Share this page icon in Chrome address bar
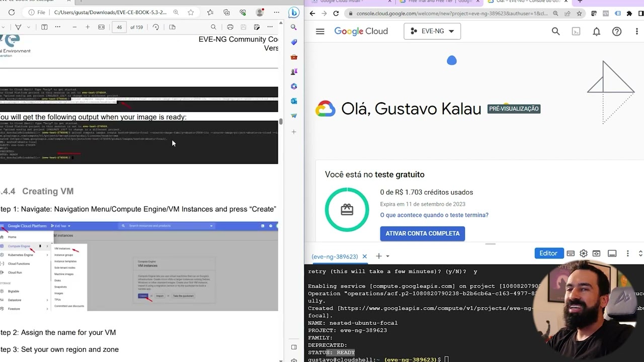This screenshot has height=362, width=644. (x=568, y=14)
